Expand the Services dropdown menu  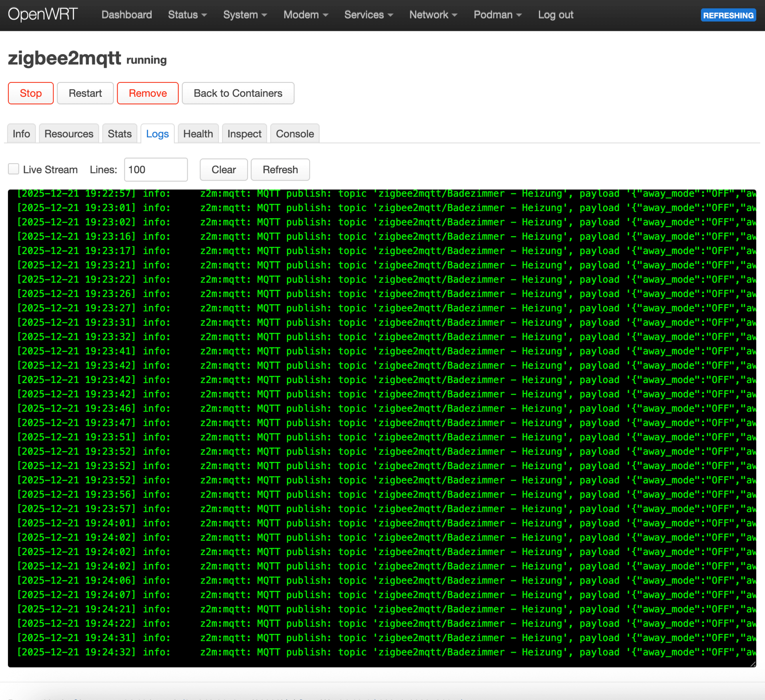[368, 15]
